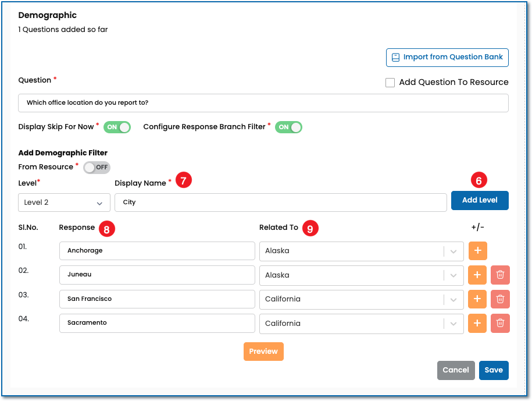Open the Level 2 dropdown
Image resolution: width=532 pixels, height=401 pixels.
[x=64, y=203]
